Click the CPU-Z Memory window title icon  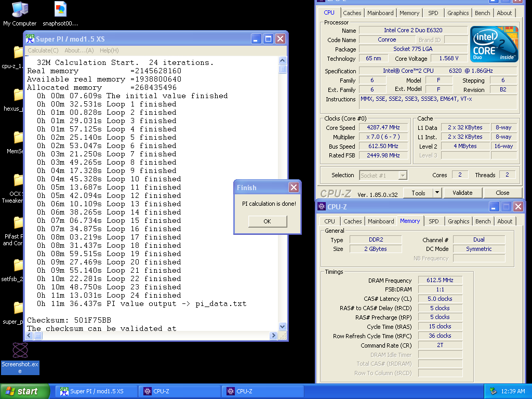pyautogui.click(x=321, y=206)
